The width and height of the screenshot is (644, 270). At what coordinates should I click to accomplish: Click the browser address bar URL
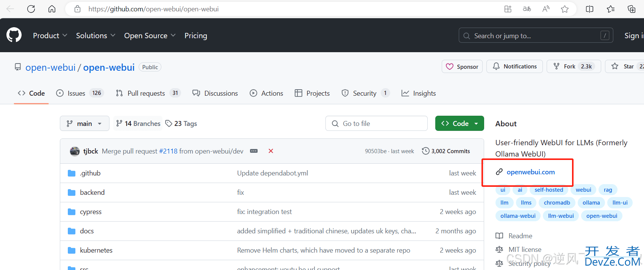(153, 9)
